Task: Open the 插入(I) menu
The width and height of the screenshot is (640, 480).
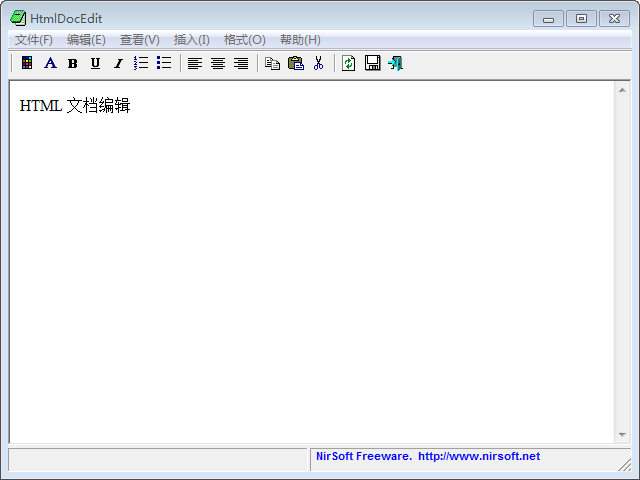Action: 191,40
